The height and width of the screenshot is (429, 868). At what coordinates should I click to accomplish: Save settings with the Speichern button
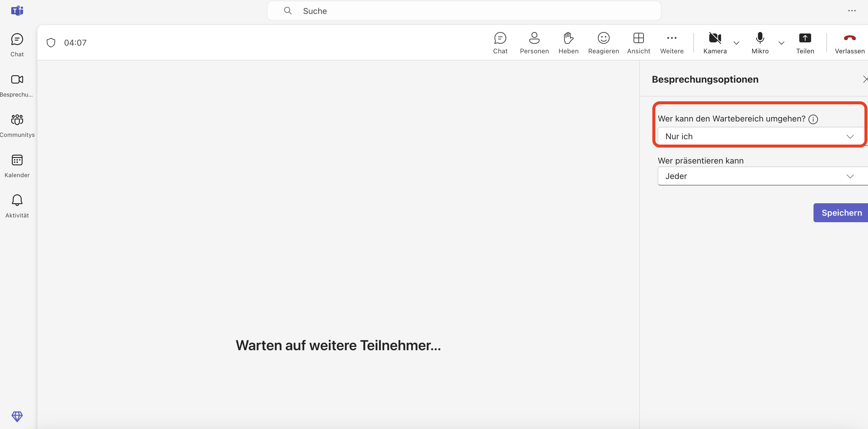pyautogui.click(x=841, y=213)
